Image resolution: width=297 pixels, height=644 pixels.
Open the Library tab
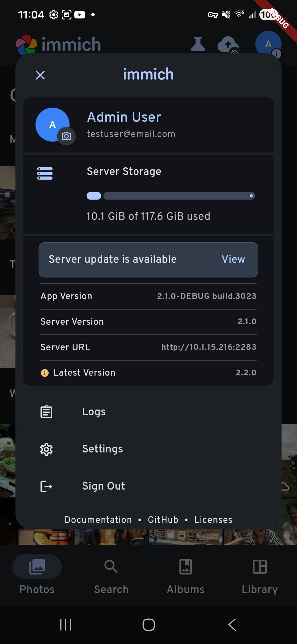260,574
